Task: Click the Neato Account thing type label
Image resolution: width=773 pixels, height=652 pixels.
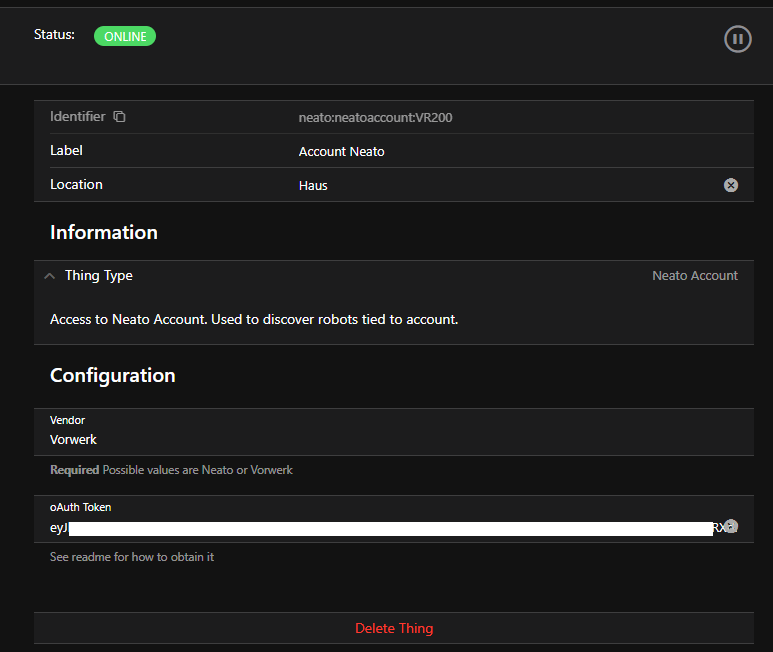Action: point(694,276)
